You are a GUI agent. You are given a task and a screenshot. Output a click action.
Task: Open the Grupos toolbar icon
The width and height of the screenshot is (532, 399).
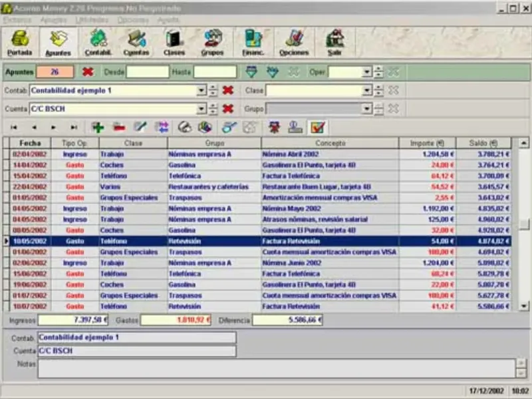coord(212,43)
